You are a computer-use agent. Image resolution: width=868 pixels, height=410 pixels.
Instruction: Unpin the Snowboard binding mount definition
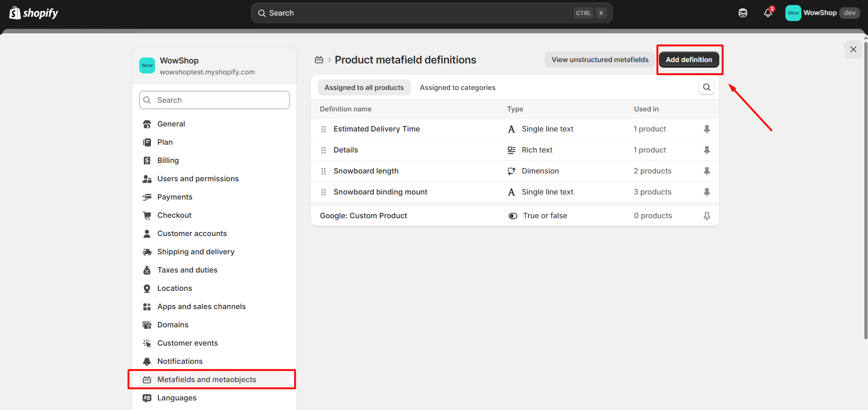pyautogui.click(x=706, y=192)
